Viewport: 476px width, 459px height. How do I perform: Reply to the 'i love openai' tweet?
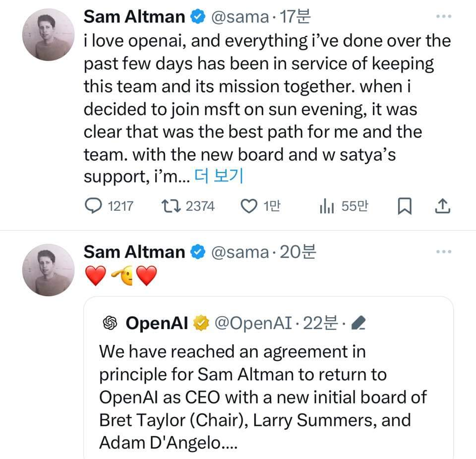point(93,206)
